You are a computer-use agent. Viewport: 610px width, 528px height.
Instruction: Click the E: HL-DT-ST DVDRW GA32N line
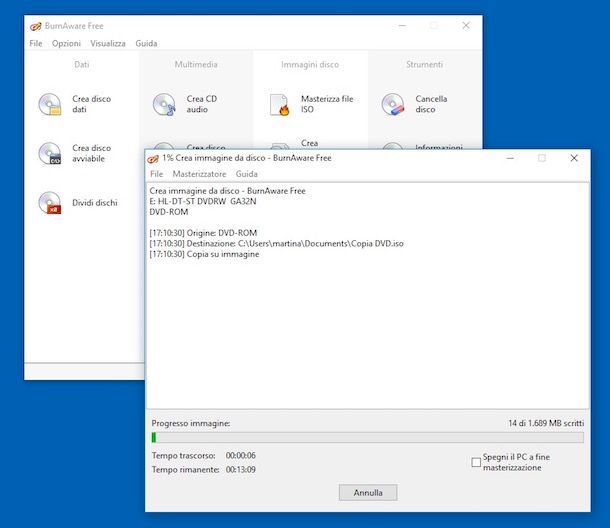[x=203, y=202]
